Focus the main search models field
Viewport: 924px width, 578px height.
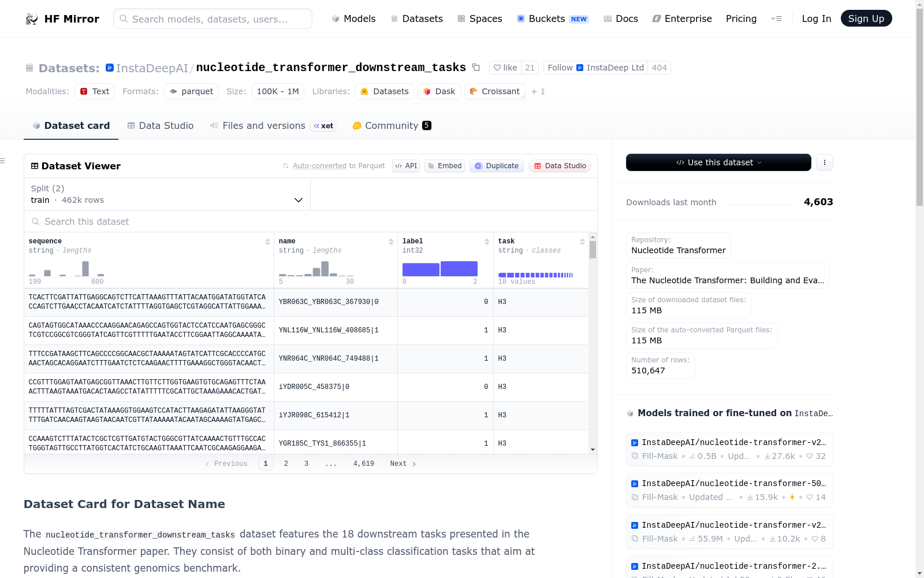[213, 18]
